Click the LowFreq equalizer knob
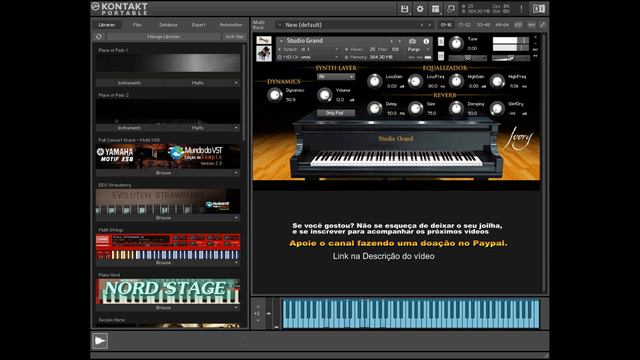The width and height of the screenshot is (640, 360). point(415,81)
